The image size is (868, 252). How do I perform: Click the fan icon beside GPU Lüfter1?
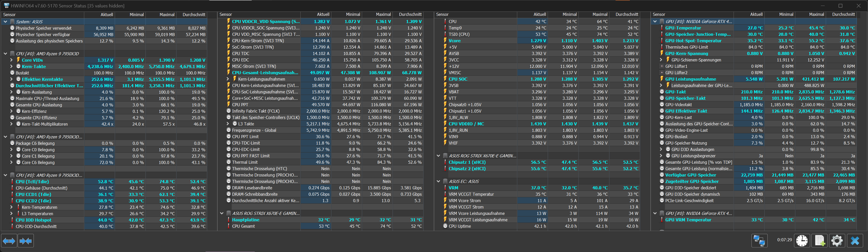coord(662,66)
